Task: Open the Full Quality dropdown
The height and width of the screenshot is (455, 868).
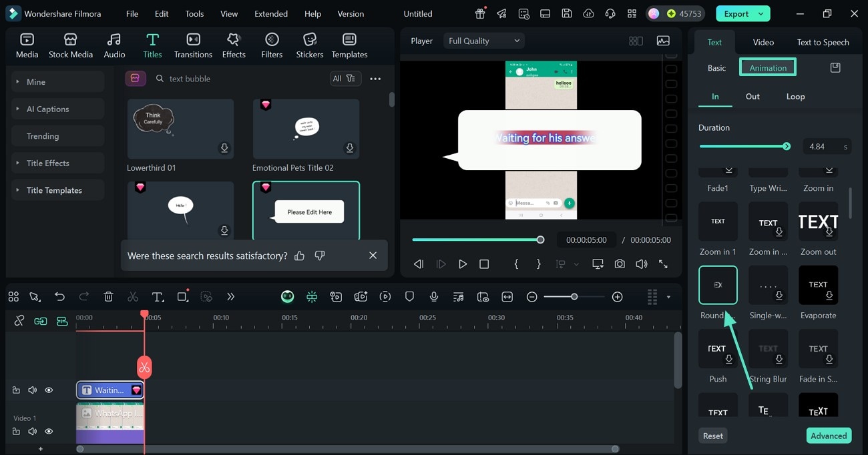Action: pyautogui.click(x=484, y=41)
